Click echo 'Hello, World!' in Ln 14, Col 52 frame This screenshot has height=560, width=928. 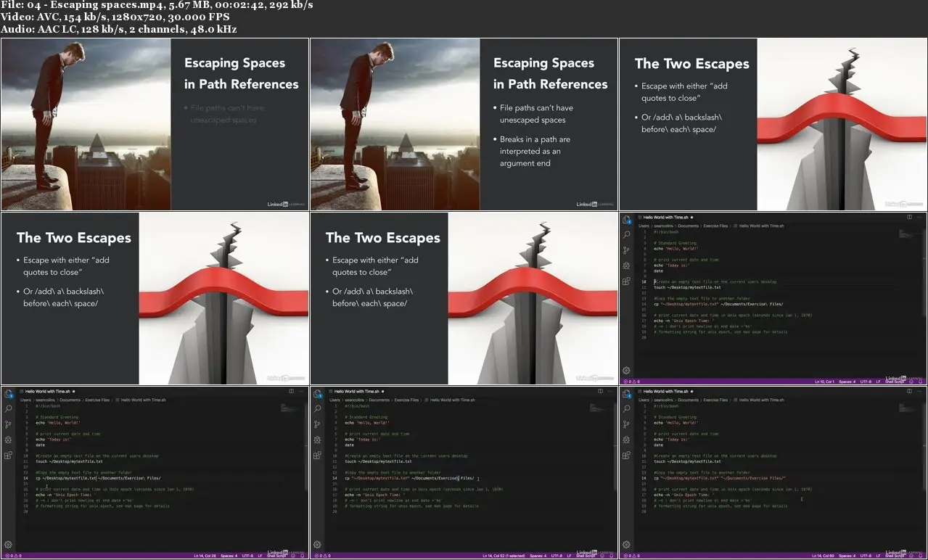[x=366, y=423]
